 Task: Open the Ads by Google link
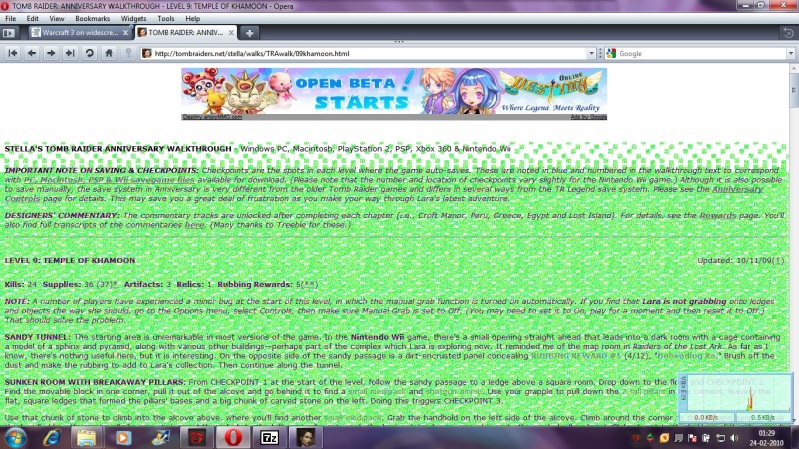[589, 117]
